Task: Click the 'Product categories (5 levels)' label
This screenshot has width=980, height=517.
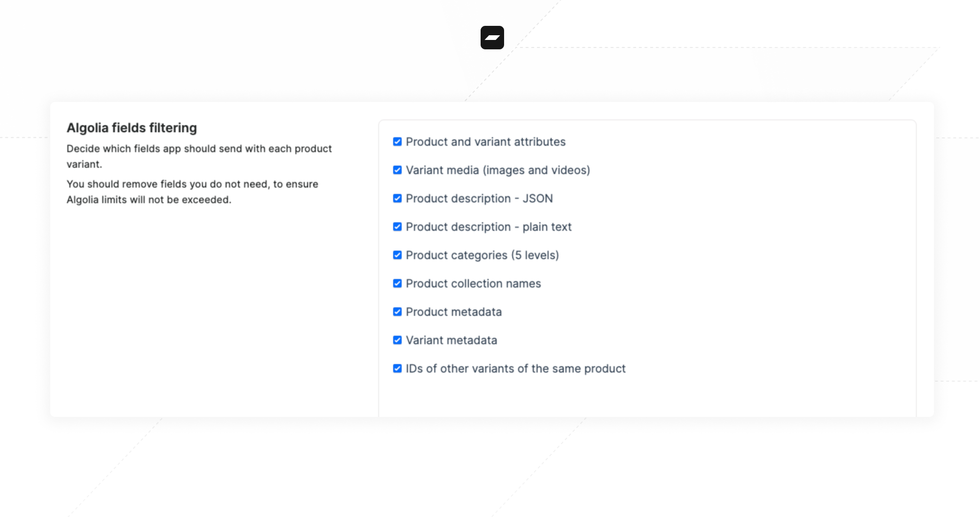Action: coord(482,255)
